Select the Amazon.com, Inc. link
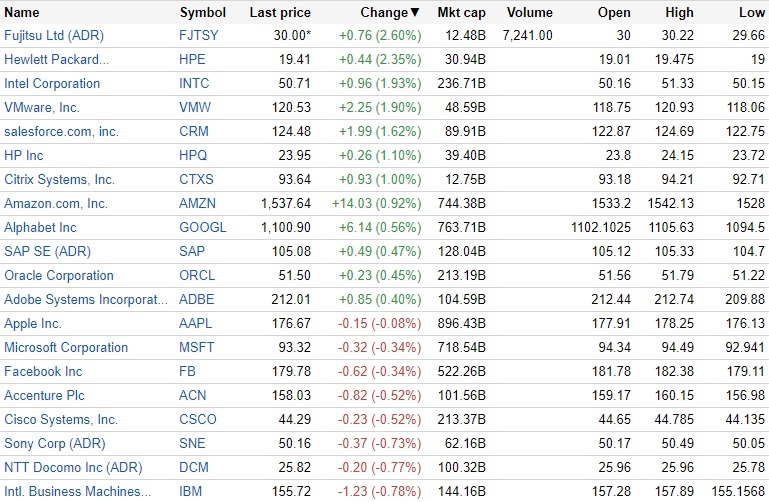Viewport: 769px width, 502px height. (x=56, y=204)
